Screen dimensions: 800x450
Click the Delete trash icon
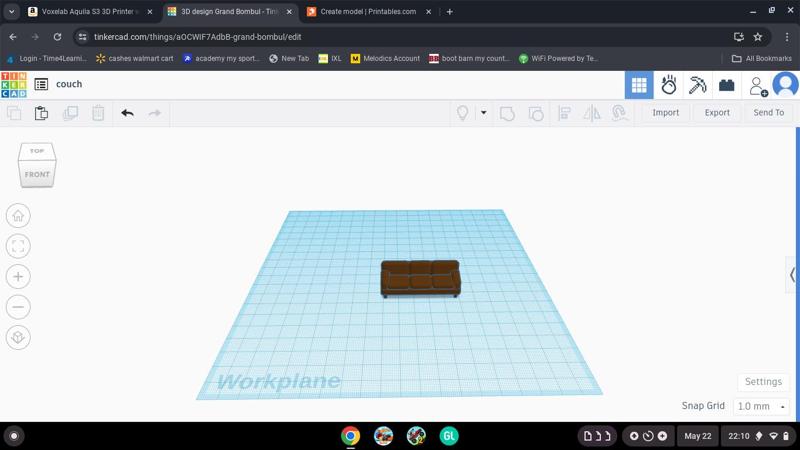tap(98, 113)
